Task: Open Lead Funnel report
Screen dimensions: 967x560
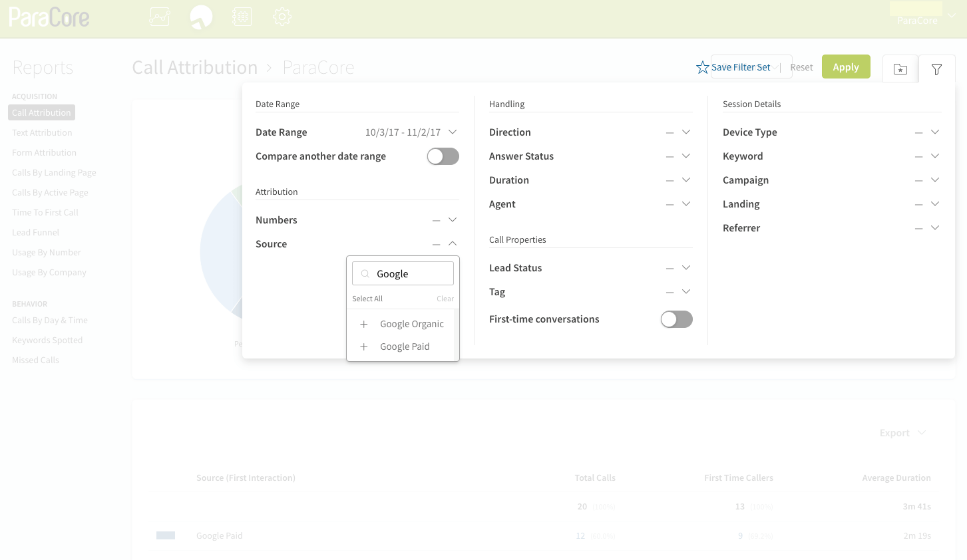Action: 35,232
